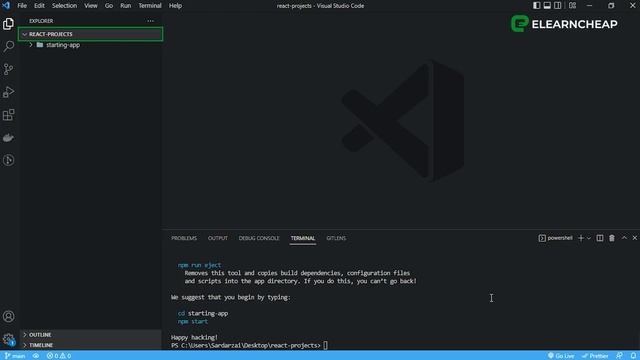Open the Edit menu
640x360 pixels.
[x=39, y=6]
